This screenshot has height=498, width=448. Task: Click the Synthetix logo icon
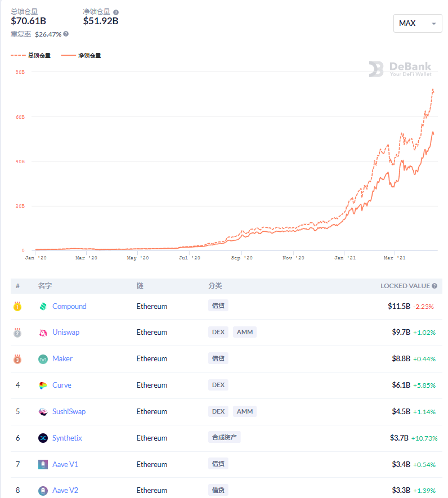click(x=43, y=438)
